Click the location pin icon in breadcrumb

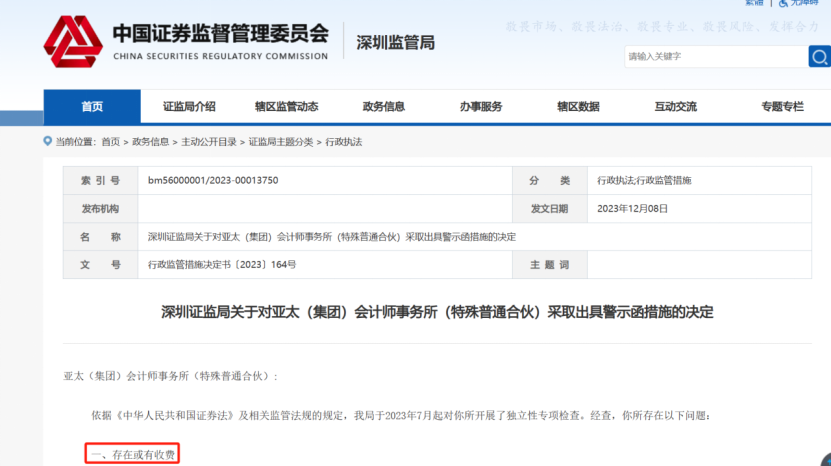click(x=48, y=142)
